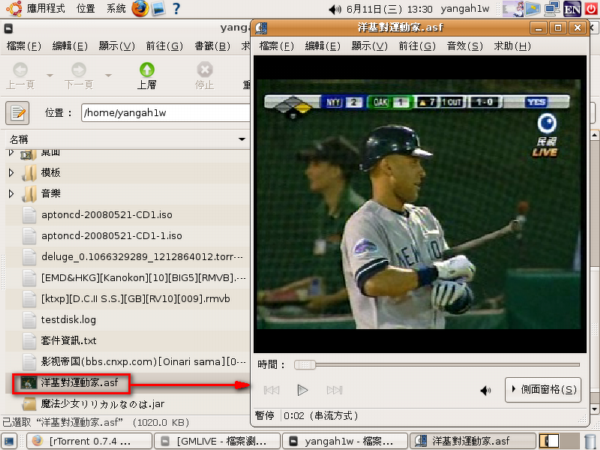This screenshot has width=600, height=450.
Task: Click the location path input field
Action: 165,113
